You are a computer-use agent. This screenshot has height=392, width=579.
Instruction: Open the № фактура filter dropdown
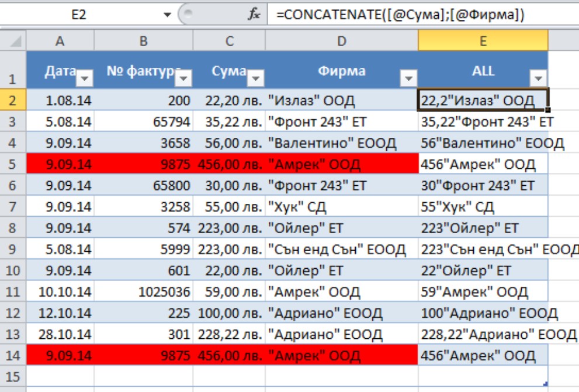pos(183,78)
